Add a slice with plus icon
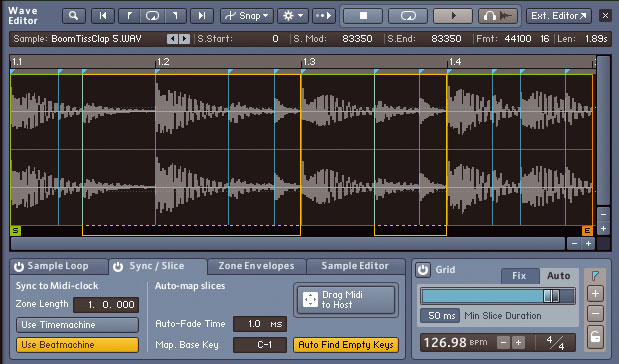619x364 pixels. pos(595,294)
